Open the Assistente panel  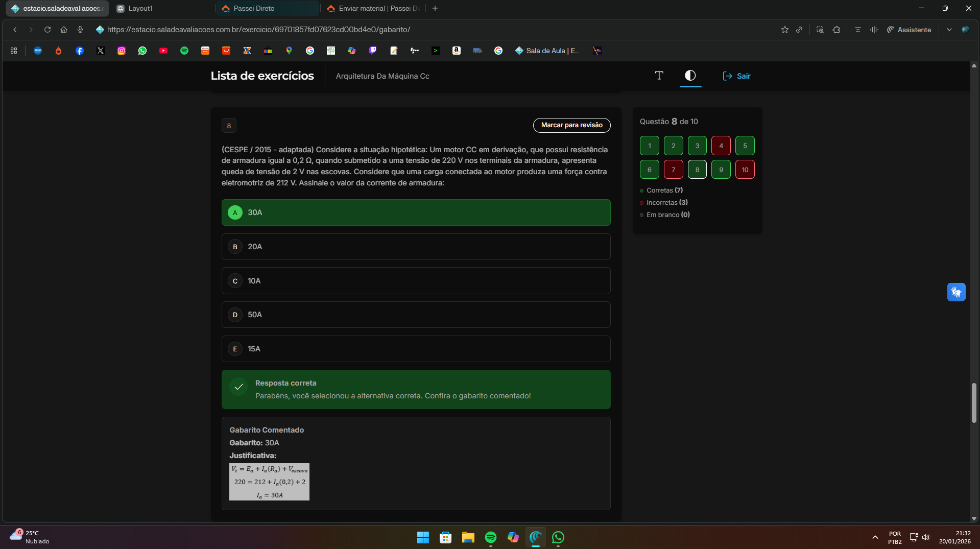909,30
